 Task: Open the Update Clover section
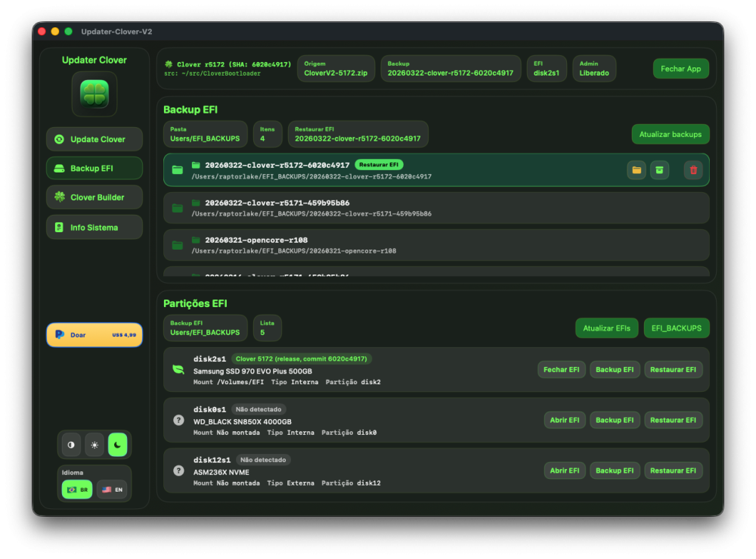tap(94, 139)
